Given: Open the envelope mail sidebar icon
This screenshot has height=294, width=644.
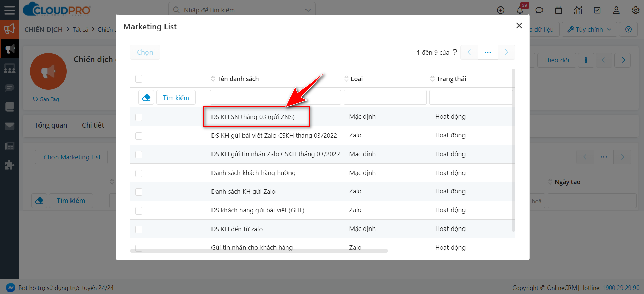Looking at the screenshot, I should click(10, 126).
